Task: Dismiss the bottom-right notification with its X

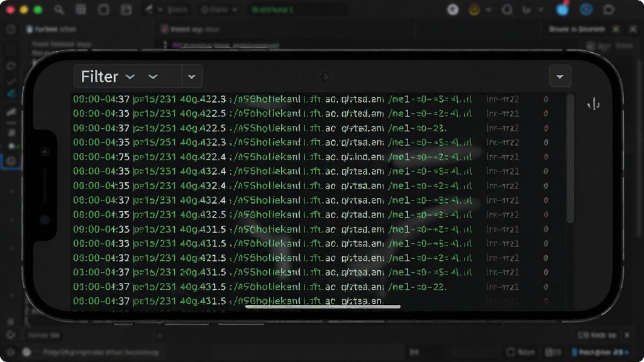Action: click(x=627, y=336)
